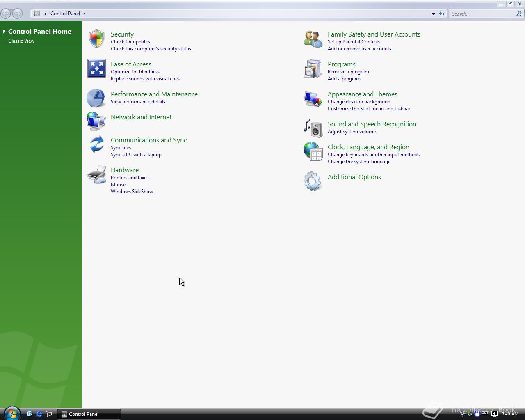Viewport: 525px width, 420px height.
Task: Open the address bar history dropdown arrow
Action: [433, 14]
